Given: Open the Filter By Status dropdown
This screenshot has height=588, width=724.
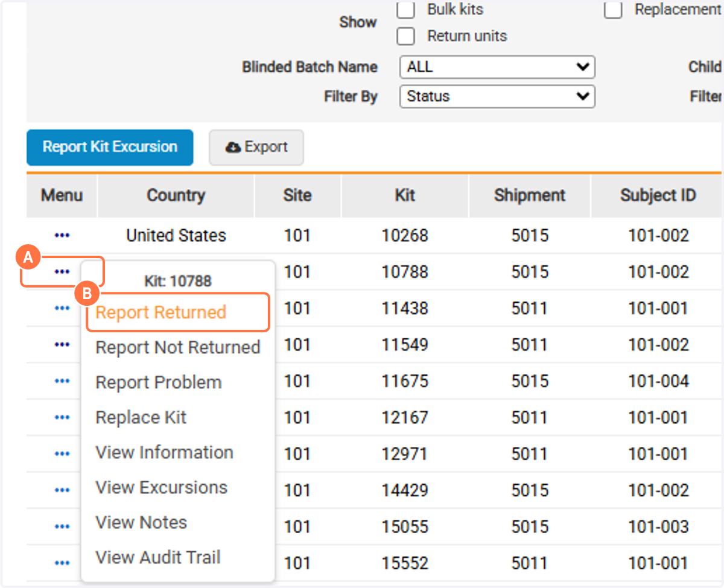Looking at the screenshot, I should 498,96.
